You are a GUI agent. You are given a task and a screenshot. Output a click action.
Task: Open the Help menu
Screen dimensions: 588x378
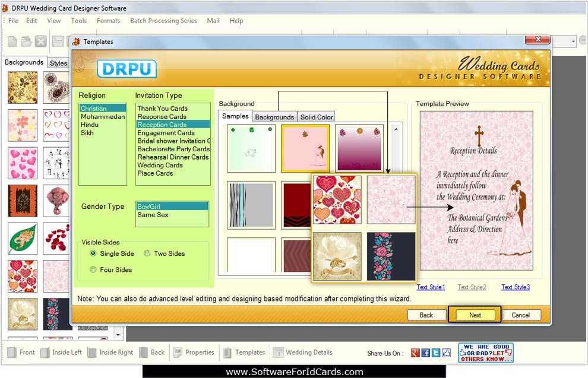236,21
